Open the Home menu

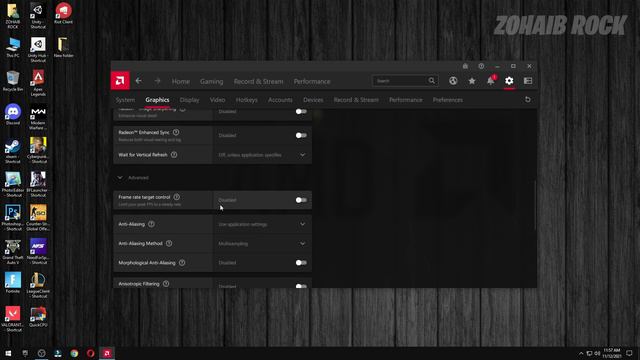pyautogui.click(x=180, y=81)
